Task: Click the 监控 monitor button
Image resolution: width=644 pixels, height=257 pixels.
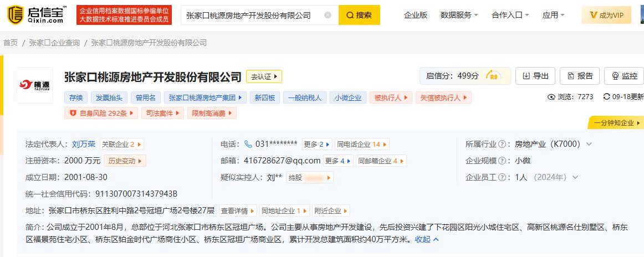Action: tap(624, 76)
